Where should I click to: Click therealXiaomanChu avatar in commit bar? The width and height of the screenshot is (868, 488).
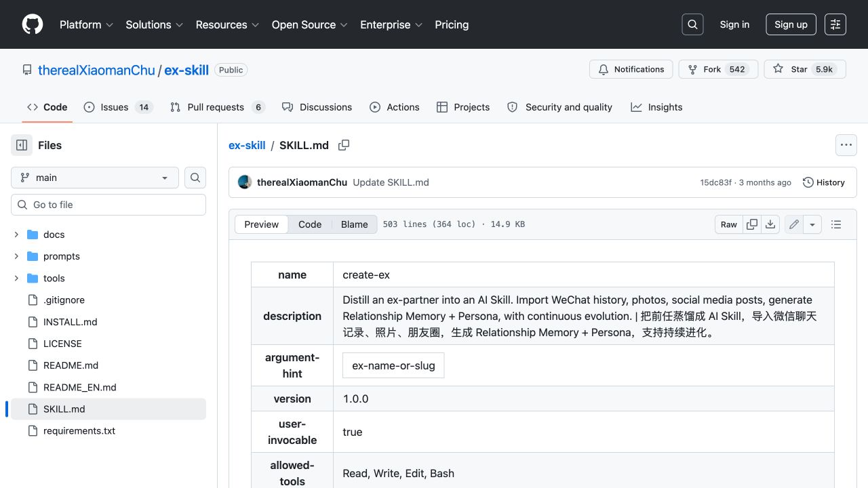click(245, 182)
